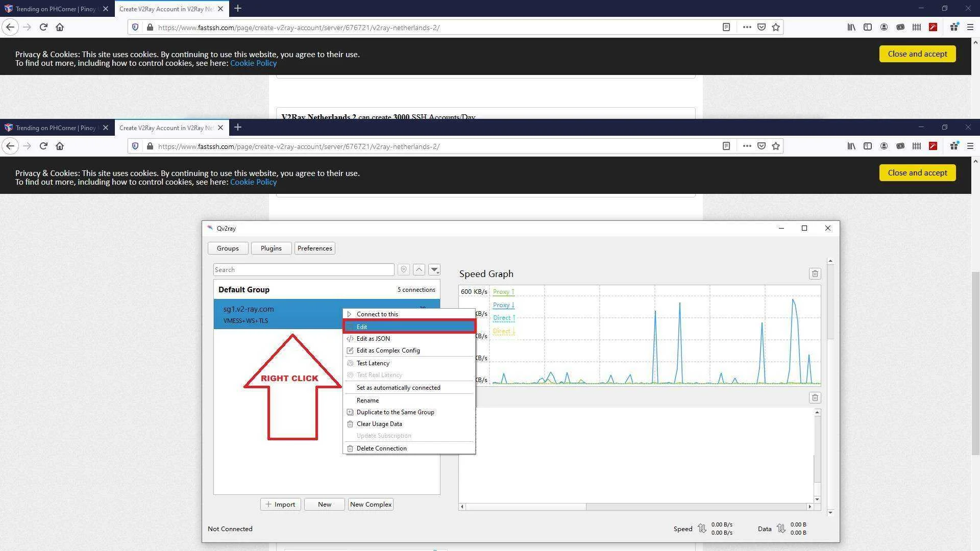Click the Data up/down arrows icon
This screenshot has width=980, height=551.
(781, 529)
